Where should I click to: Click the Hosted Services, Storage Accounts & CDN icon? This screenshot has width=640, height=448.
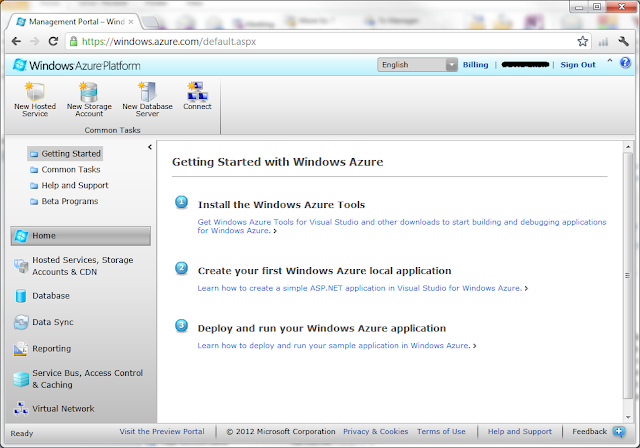pyautogui.click(x=21, y=266)
